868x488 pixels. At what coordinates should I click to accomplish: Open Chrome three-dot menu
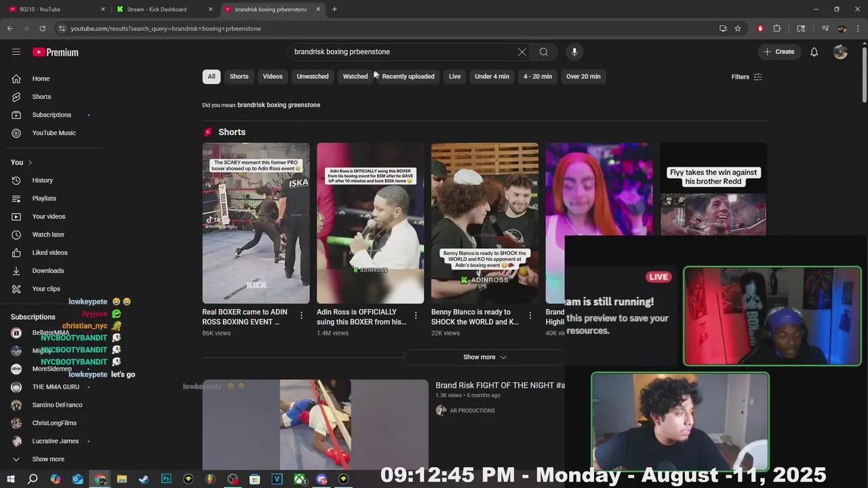point(858,28)
